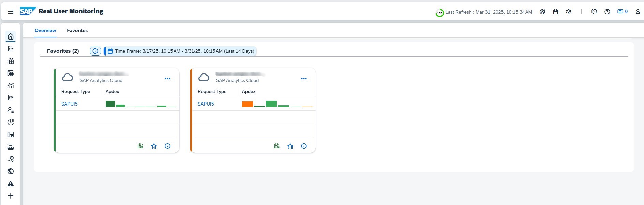Click the user profile icon
This screenshot has width=644, height=205.
pyautogui.click(x=638, y=12)
